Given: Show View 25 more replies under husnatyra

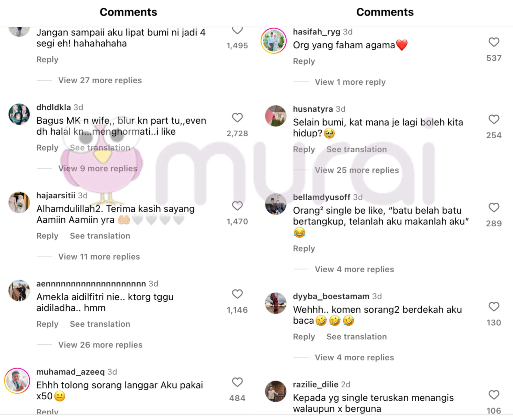Looking at the screenshot, I should [357, 170].
